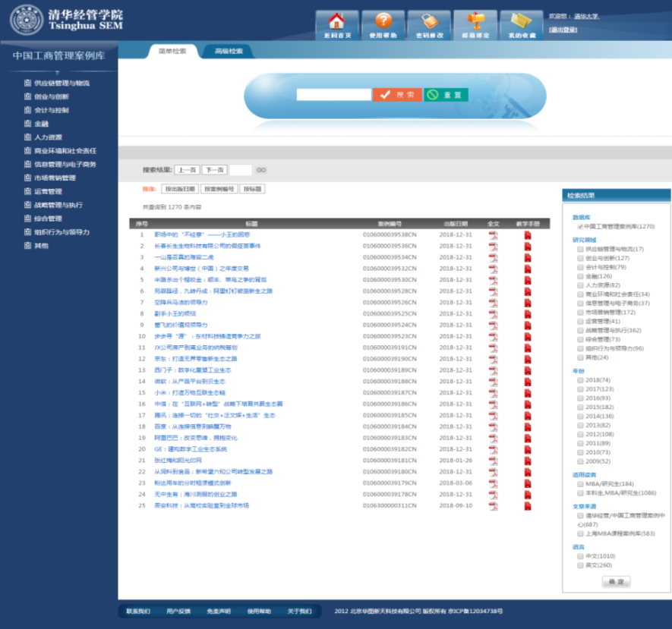Screen dimensions: 672x629
Task: Sort results 按出版日期
Action: point(180,189)
